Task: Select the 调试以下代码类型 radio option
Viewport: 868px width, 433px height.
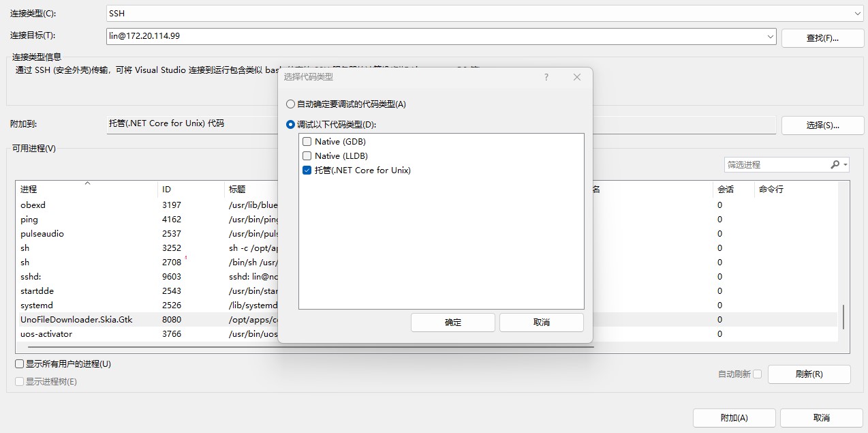Action: (290, 125)
